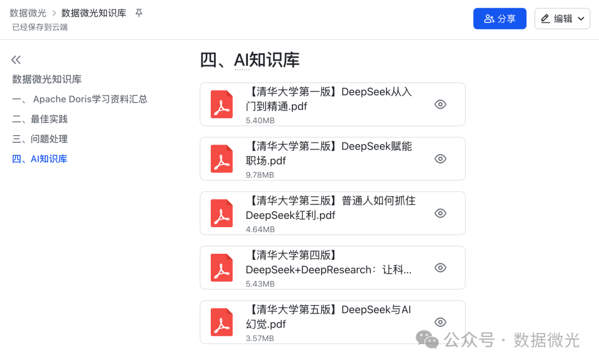Click the PDF icon of 第二版 DeepSeek赋能职场
Image resolution: width=599 pixels, height=364 pixels.
click(x=221, y=158)
